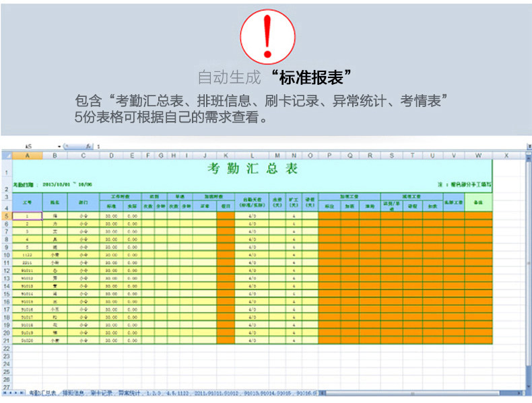The height and width of the screenshot is (403, 532).
Task: Switch to the 刷卡记录 sheet tab
Action: click(101, 393)
